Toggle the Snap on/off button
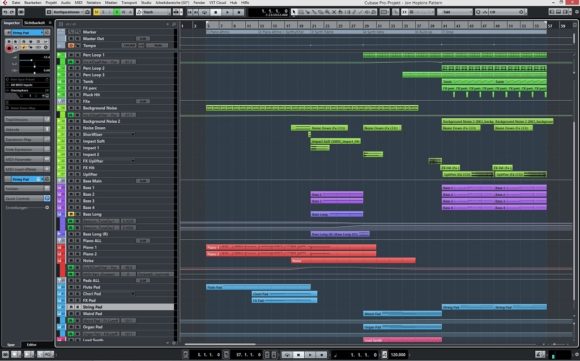This screenshot has height=361, width=580. [404, 12]
